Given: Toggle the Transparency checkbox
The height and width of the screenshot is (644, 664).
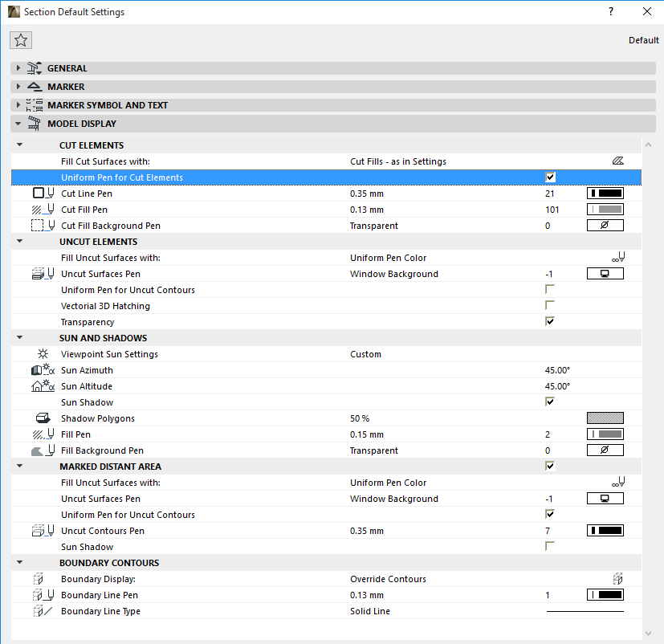Looking at the screenshot, I should tap(550, 321).
